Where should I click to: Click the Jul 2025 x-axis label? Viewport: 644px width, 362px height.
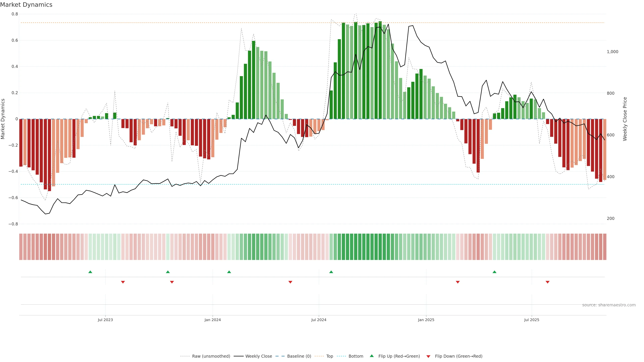pos(531,320)
